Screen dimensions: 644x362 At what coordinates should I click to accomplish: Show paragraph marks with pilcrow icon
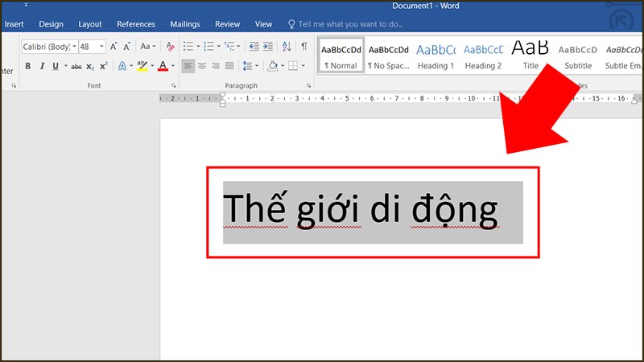(303, 47)
